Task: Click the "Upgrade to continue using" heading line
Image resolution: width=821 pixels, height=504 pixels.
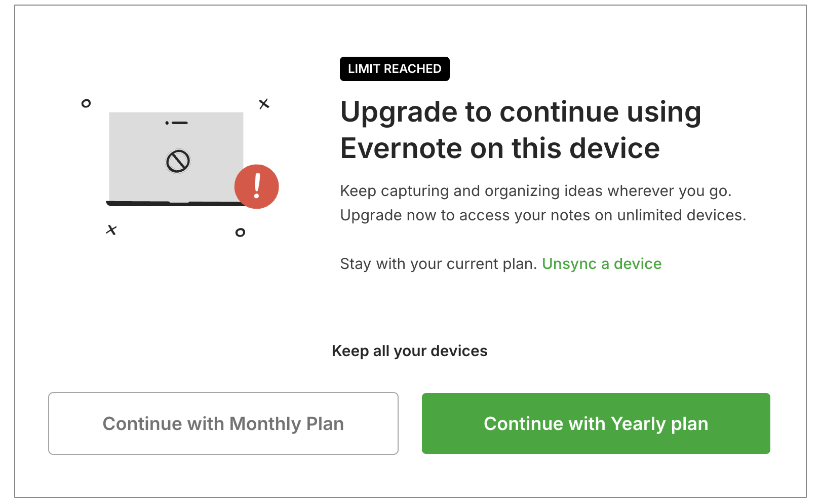Action: click(521, 112)
